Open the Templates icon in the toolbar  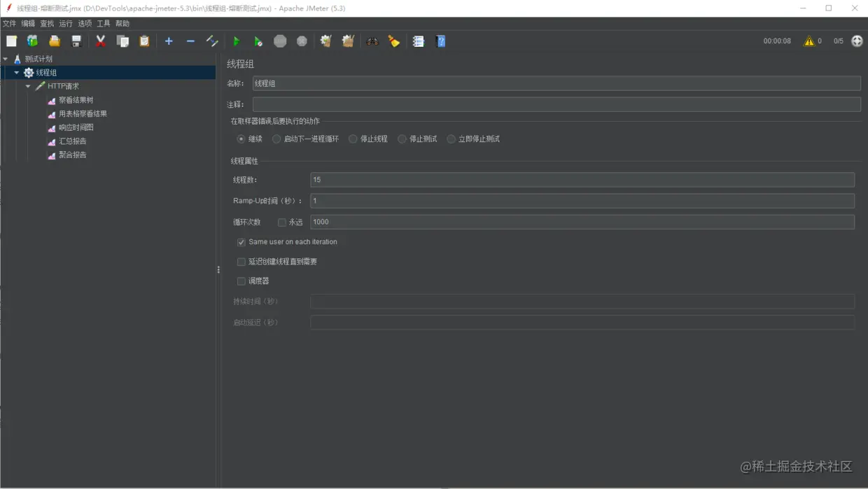coord(32,41)
